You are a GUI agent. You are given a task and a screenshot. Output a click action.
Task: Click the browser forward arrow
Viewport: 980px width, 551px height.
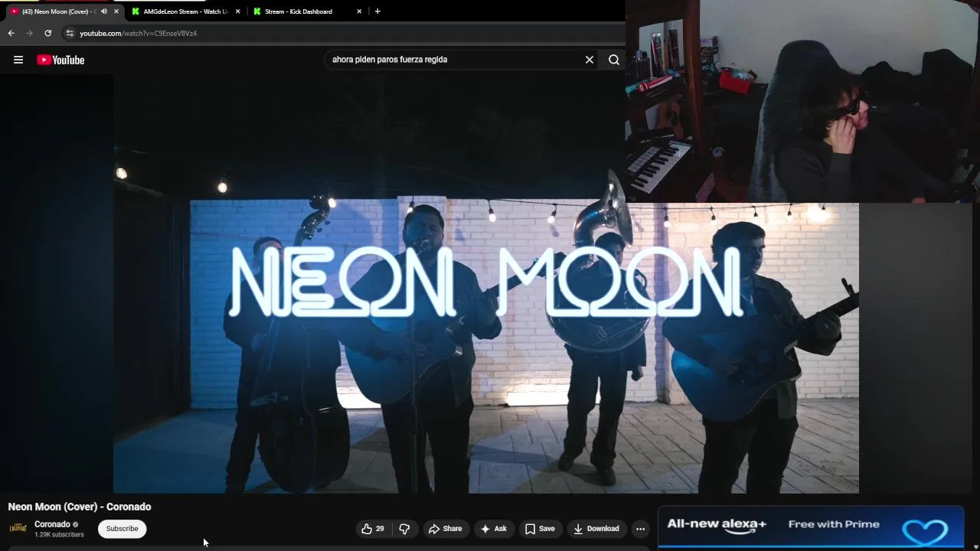[29, 33]
